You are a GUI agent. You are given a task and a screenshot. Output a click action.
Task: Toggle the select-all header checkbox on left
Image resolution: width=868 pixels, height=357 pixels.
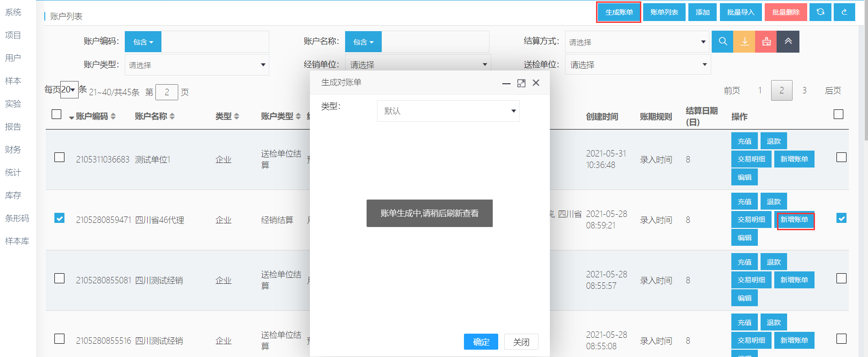[57, 114]
